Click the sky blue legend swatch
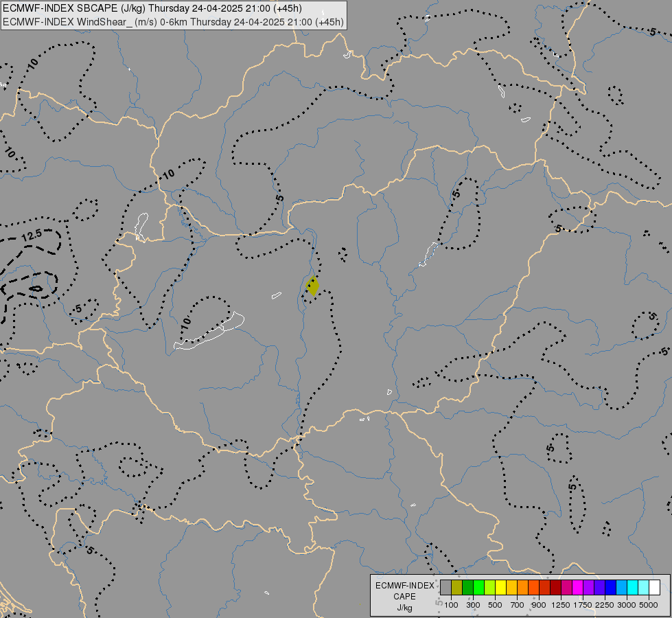Viewport: 672px width, 618px height. (621, 588)
